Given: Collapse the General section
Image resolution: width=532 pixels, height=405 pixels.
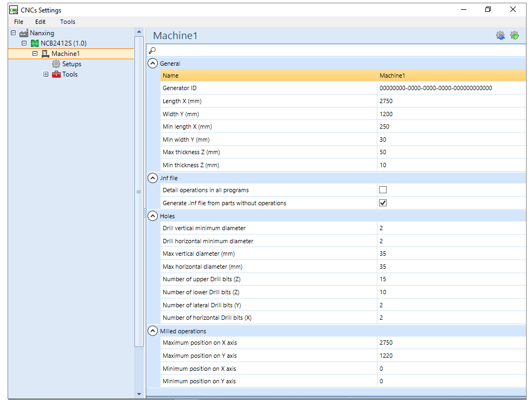Looking at the screenshot, I should [x=153, y=63].
